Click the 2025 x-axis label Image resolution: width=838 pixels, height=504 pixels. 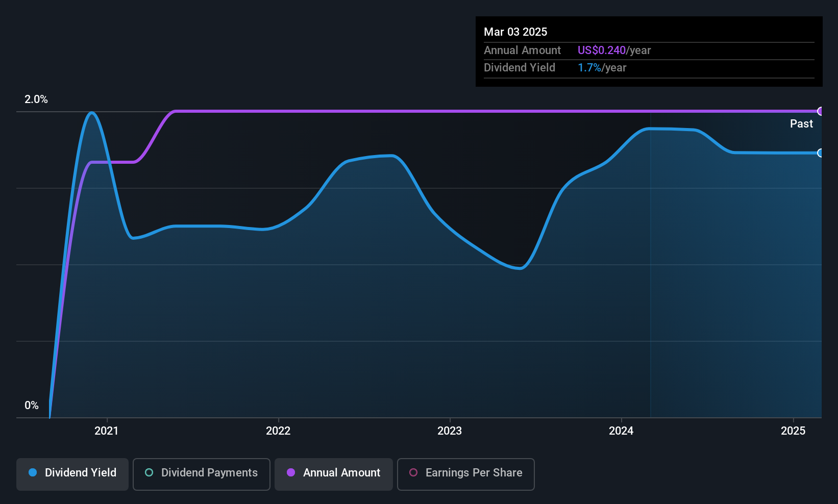click(793, 431)
